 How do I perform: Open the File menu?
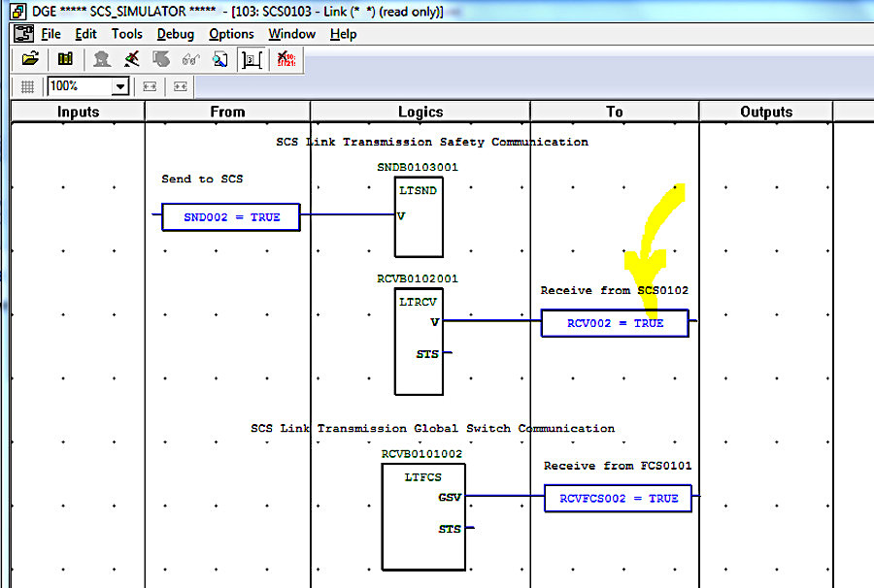[50, 34]
